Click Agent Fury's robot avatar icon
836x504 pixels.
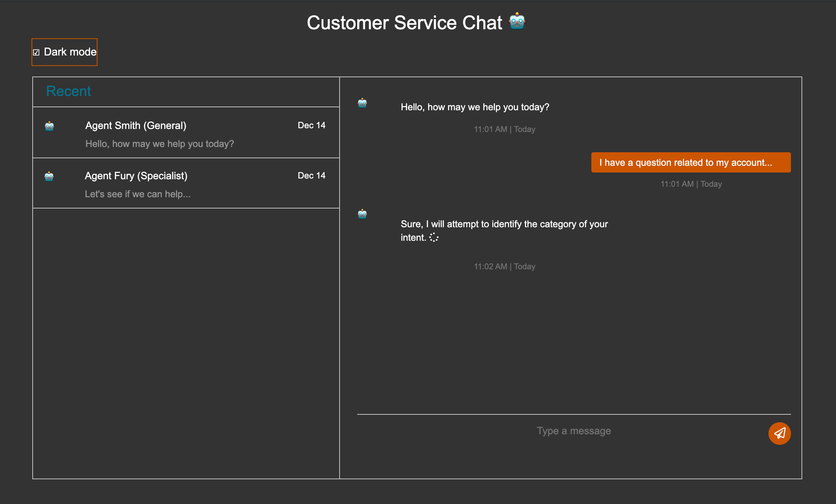coord(49,176)
